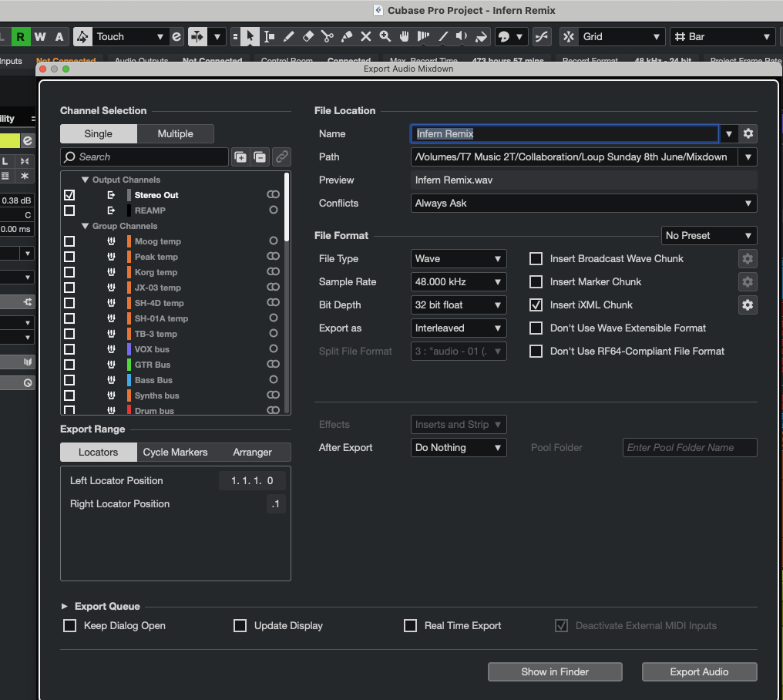Open the No Preset dropdown
783x700 pixels.
click(708, 236)
